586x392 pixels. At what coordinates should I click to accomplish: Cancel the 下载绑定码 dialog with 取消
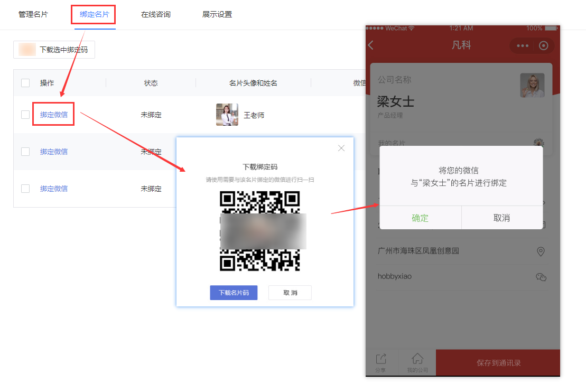tap(290, 293)
